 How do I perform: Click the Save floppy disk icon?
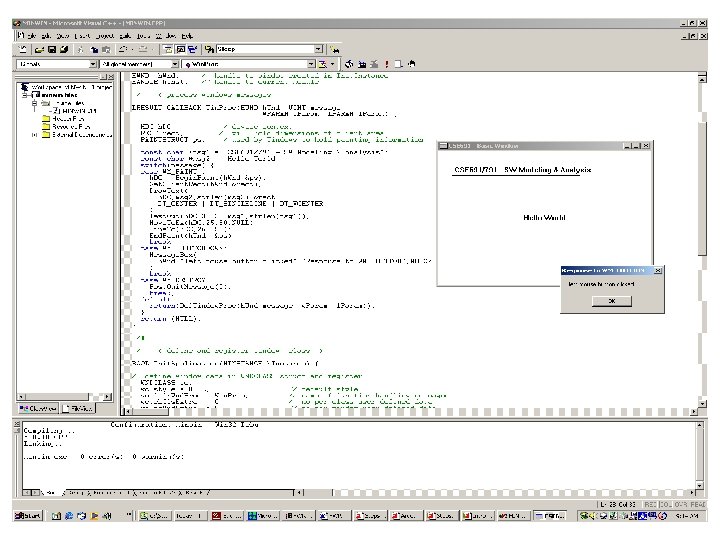click(x=52, y=49)
